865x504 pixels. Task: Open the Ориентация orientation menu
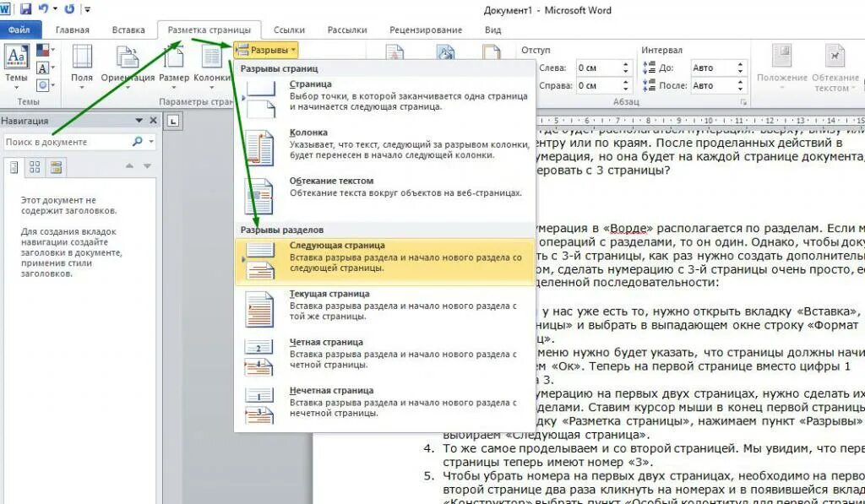point(128,68)
